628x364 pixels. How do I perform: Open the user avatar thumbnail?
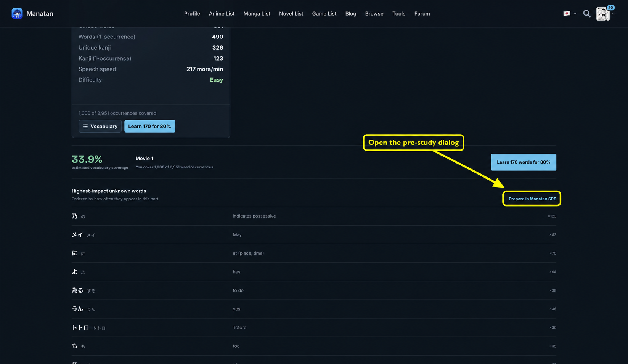coord(603,14)
